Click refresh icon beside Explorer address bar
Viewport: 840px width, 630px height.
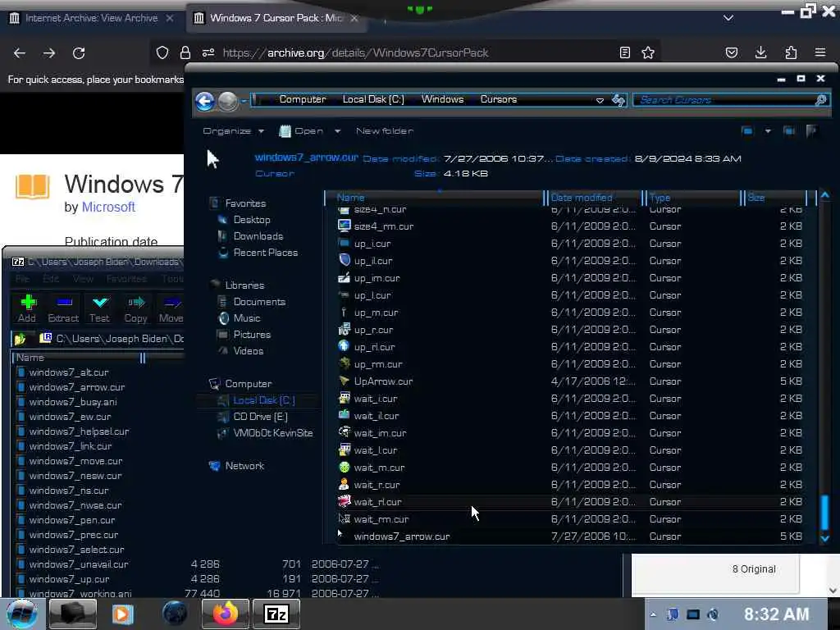pyautogui.click(x=619, y=99)
